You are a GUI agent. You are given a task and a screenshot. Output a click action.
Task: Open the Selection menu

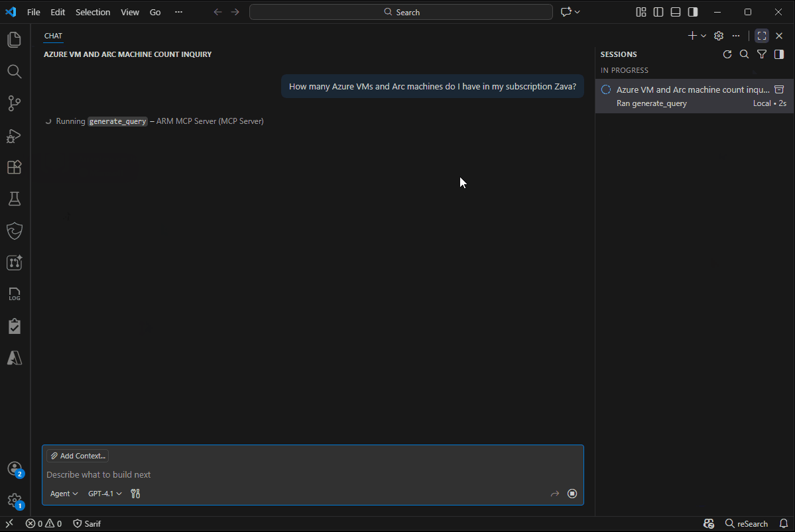(x=93, y=12)
